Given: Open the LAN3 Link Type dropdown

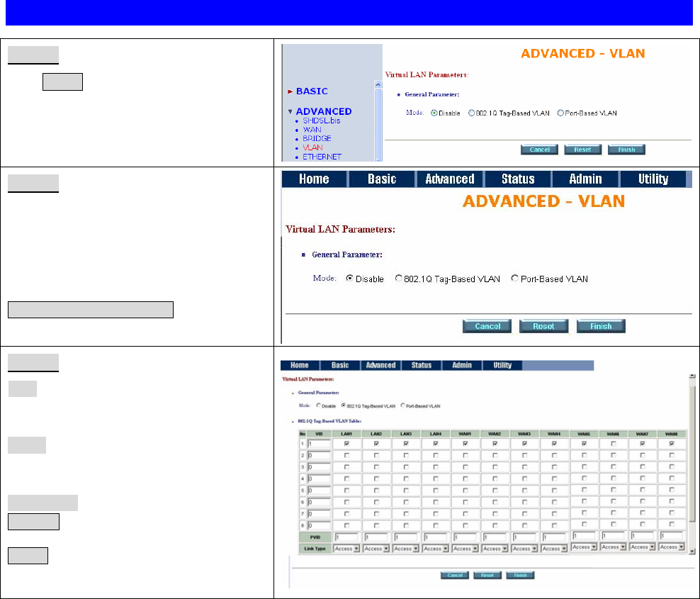Looking at the screenshot, I should point(406,549).
